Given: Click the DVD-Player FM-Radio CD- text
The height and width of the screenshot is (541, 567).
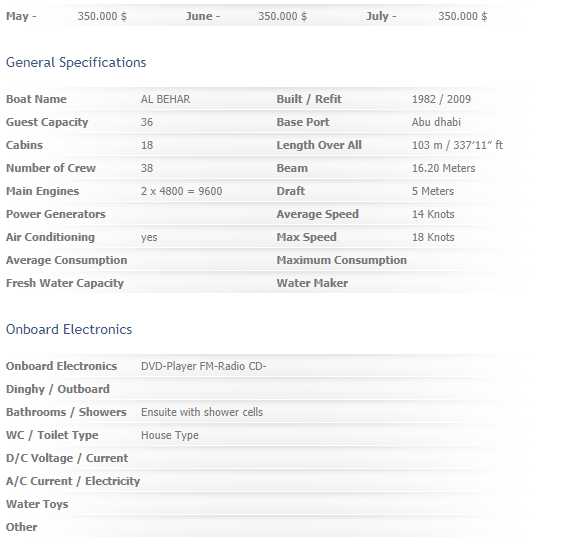Looking at the screenshot, I should [204, 366].
